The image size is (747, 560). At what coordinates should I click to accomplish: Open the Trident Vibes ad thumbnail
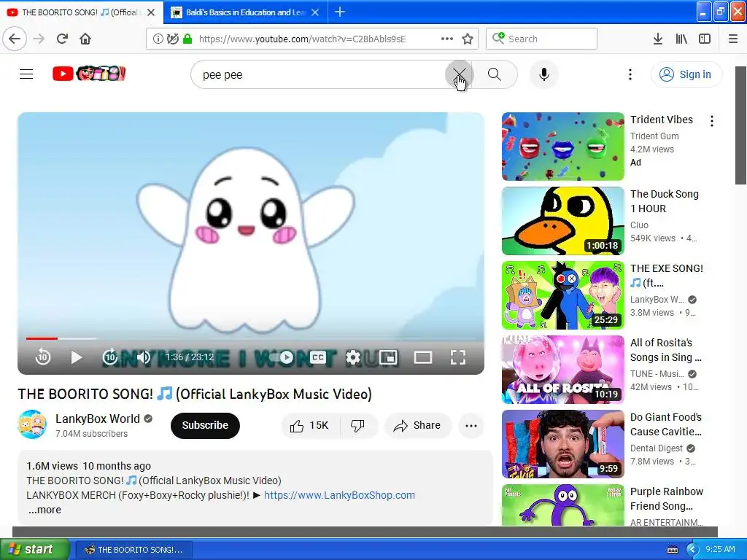[x=562, y=147]
